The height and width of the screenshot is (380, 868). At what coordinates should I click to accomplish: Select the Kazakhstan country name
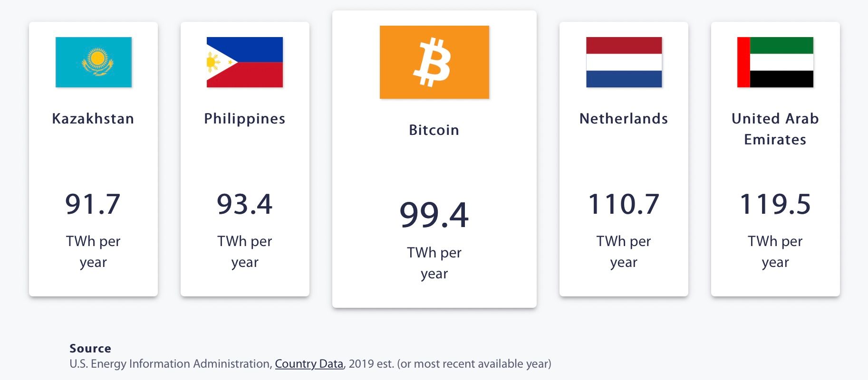click(x=93, y=118)
